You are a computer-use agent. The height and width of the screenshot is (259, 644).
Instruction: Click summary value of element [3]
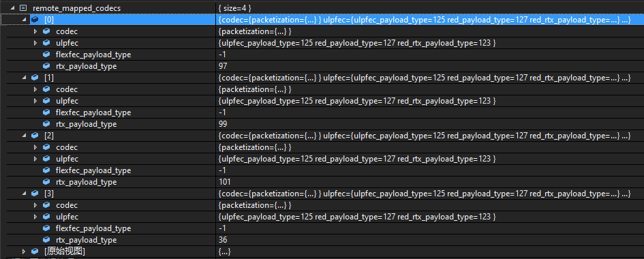coord(425,194)
